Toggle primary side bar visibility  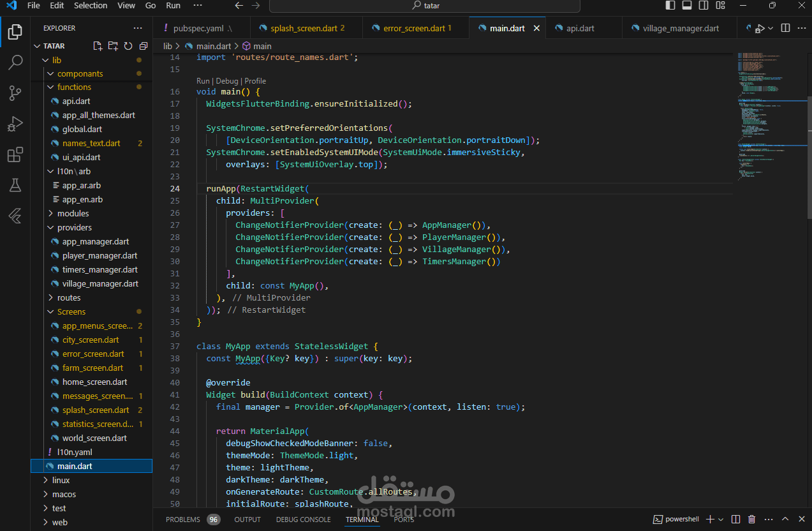(x=670, y=5)
